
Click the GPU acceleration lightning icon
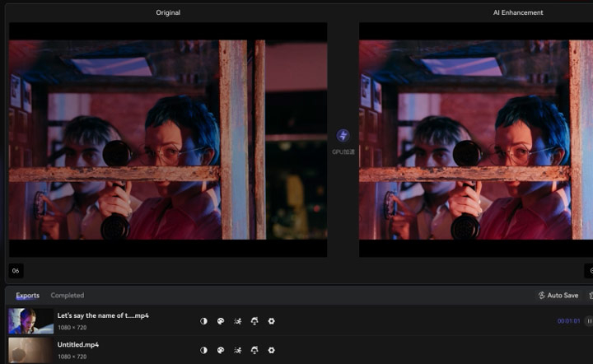click(x=343, y=135)
